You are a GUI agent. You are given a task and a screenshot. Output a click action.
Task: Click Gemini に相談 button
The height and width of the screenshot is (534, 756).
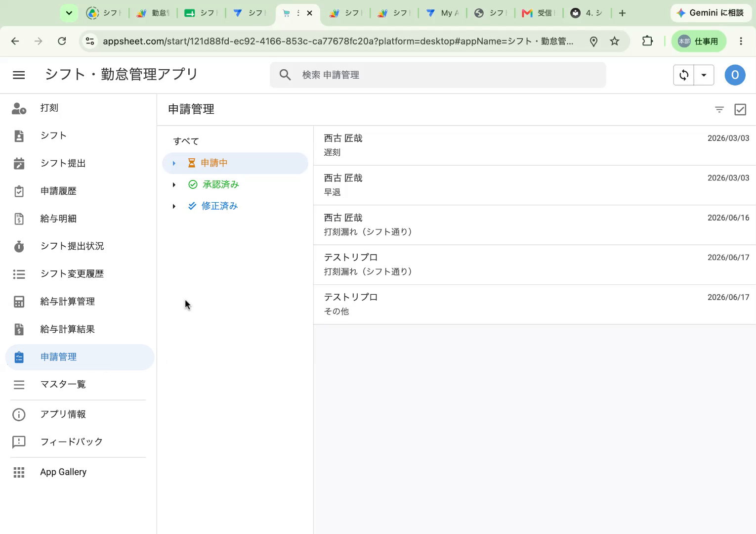[x=710, y=13]
